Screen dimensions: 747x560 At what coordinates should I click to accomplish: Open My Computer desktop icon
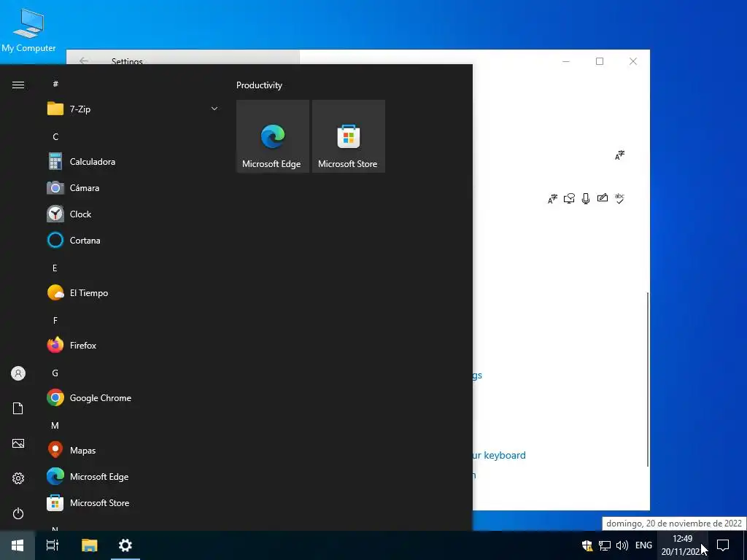coord(28,29)
